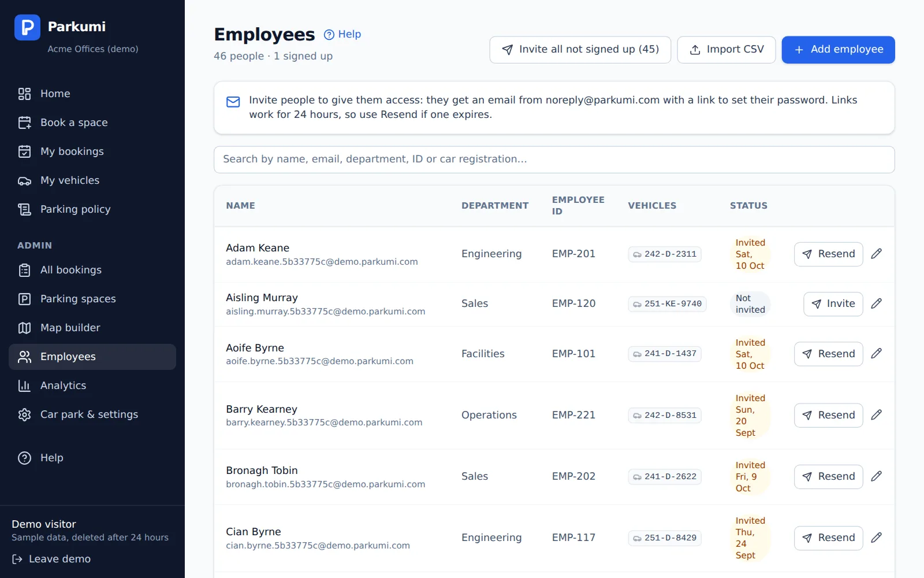The height and width of the screenshot is (578, 924).
Task: Open Help in the sidebar
Action: (92, 458)
